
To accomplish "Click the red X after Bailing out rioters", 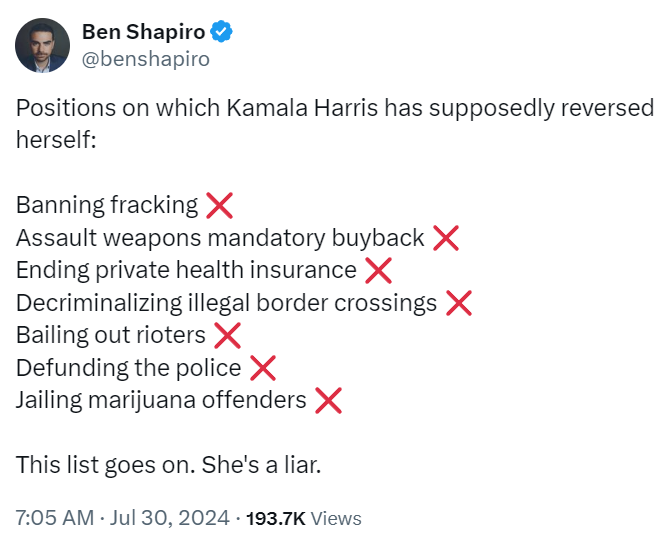I will pyautogui.click(x=227, y=335).
